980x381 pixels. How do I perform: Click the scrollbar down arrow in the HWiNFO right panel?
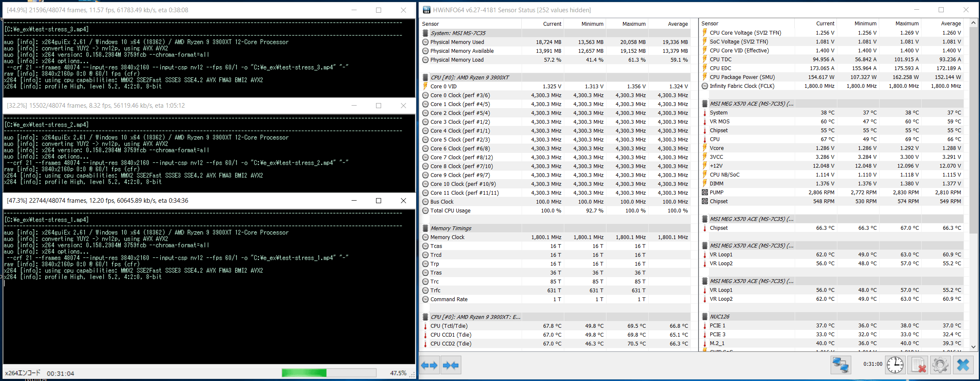(973, 347)
